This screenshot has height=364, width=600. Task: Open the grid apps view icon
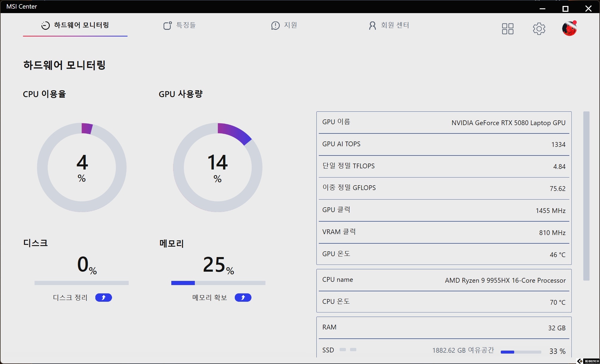(508, 29)
